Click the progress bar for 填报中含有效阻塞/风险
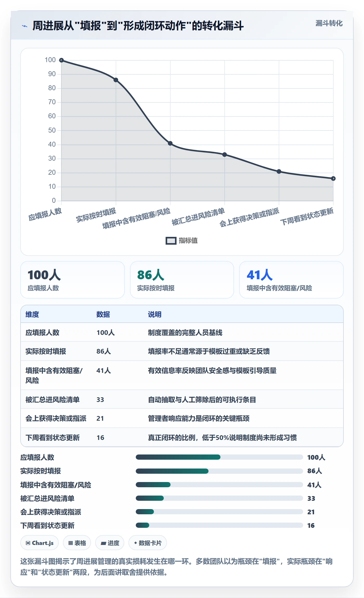 (219, 485)
